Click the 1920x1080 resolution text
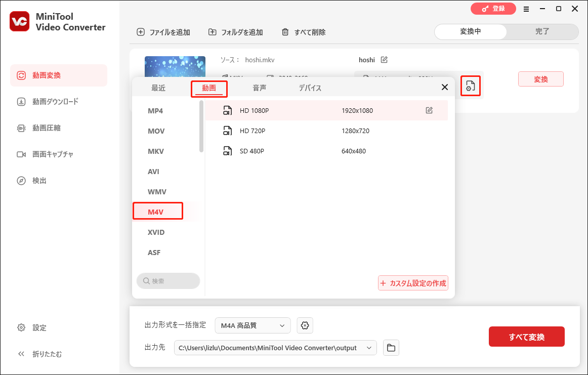The height and width of the screenshot is (375, 588). pyautogui.click(x=357, y=111)
